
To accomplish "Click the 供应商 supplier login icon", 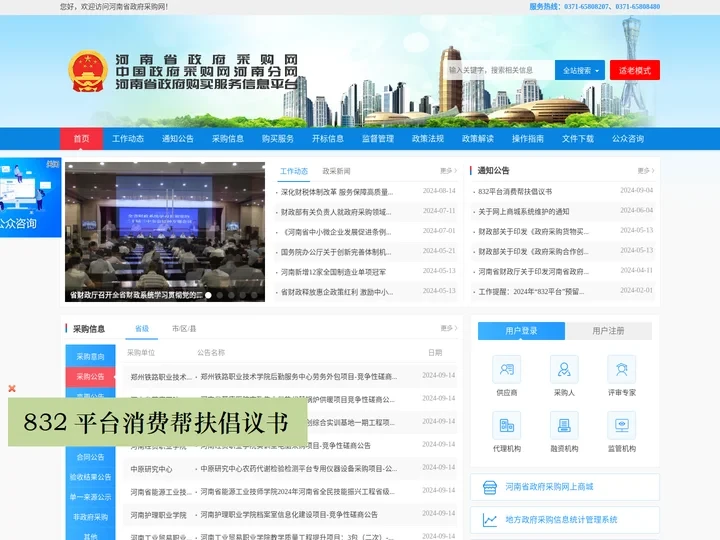I will [506, 369].
